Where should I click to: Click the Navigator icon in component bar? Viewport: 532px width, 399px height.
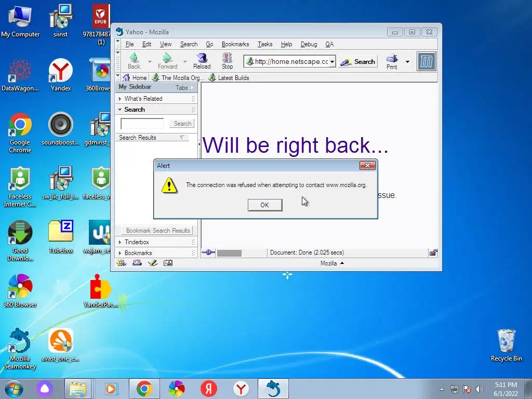tap(121, 263)
